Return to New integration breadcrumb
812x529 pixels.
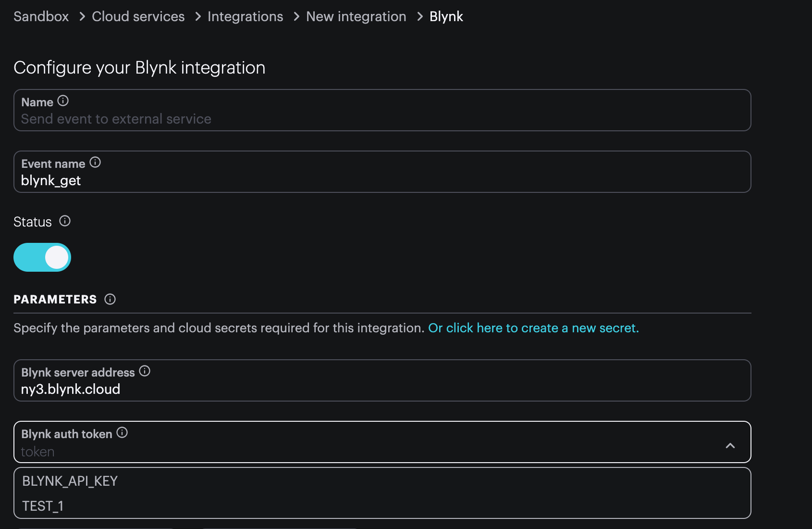click(356, 16)
